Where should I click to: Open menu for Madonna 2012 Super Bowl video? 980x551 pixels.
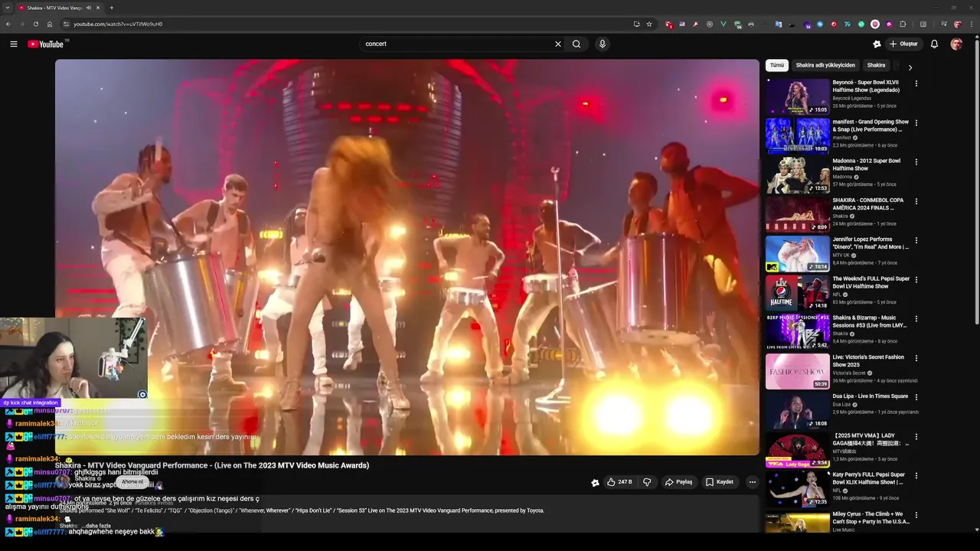point(916,162)
